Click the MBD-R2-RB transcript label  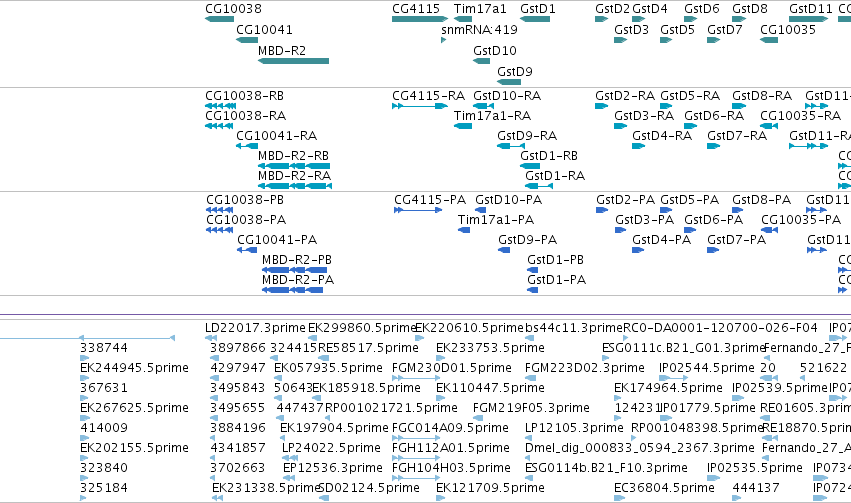pos(294,156)
